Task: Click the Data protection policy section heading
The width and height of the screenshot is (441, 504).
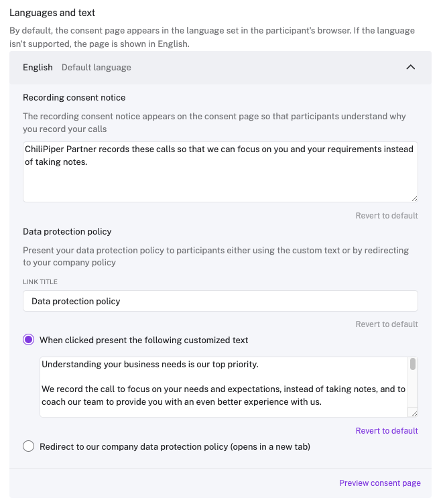Action: coord(67,231)
